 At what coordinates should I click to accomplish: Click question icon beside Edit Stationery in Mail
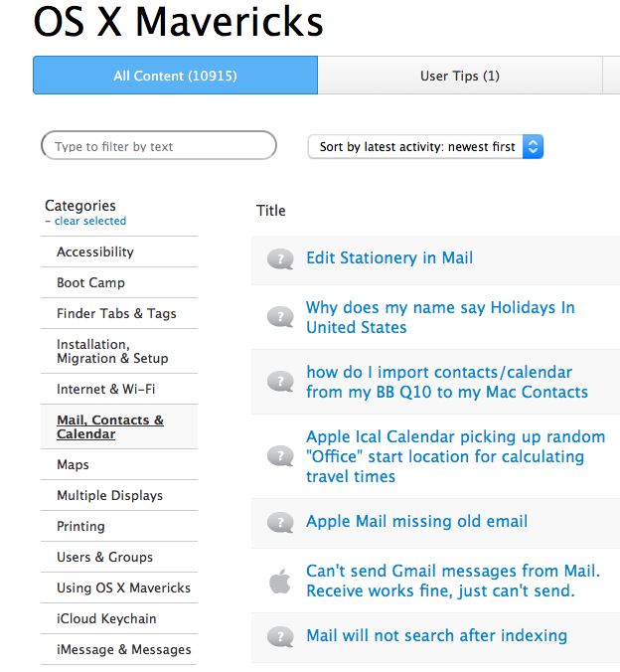tap(280, 259)
